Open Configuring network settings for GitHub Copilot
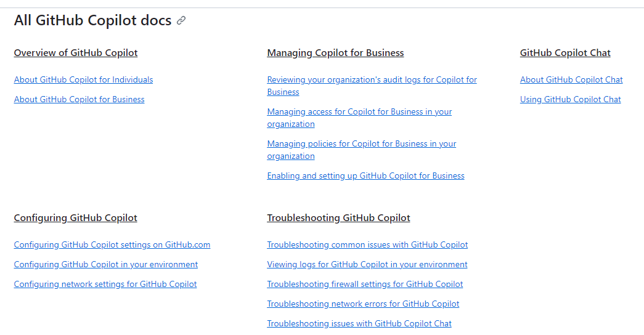Viewport: 644px width, 335px height. coord(105,284)
